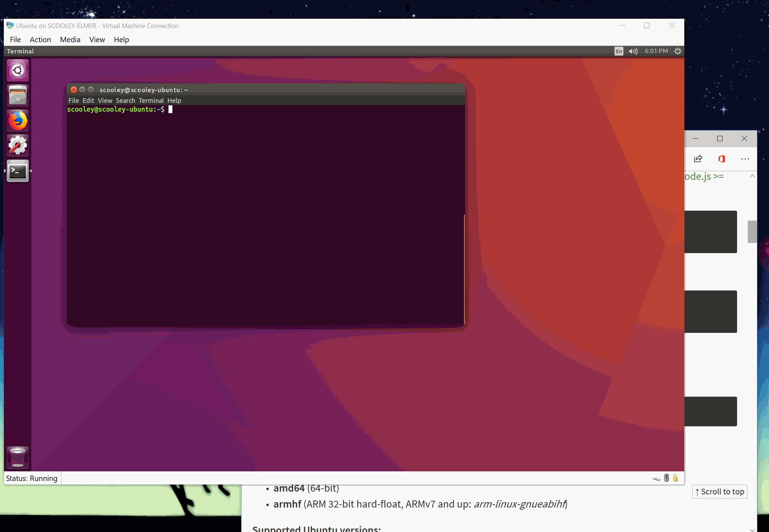
Task: Click the lock icon in VM status bar
Action: [675, 478]
